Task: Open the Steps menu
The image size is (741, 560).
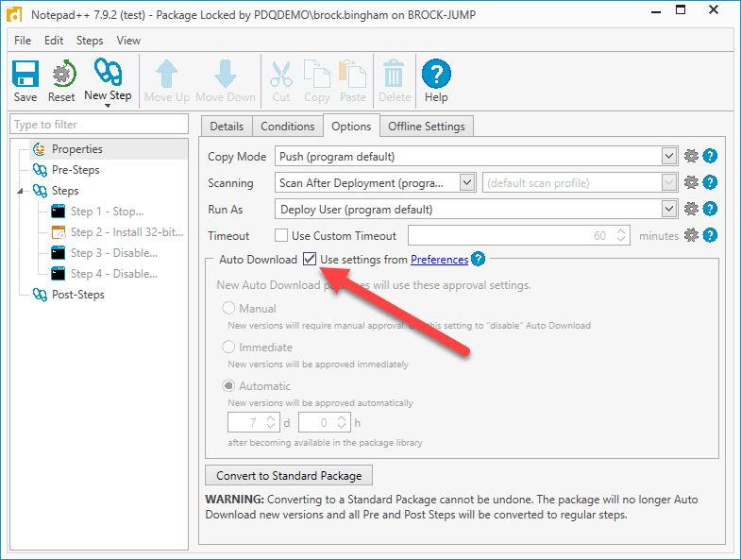Action: pos(90,41)
